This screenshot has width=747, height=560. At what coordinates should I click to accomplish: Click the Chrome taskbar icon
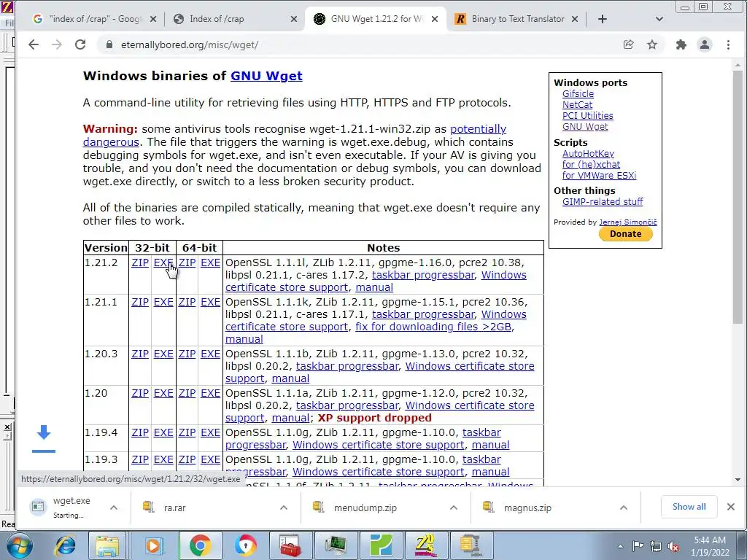(x=200, y=545)
